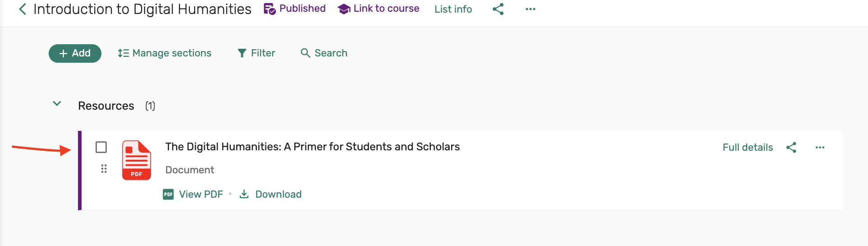
Task: Share the Digital Humanities Primer item
Action: click(791, 148)
